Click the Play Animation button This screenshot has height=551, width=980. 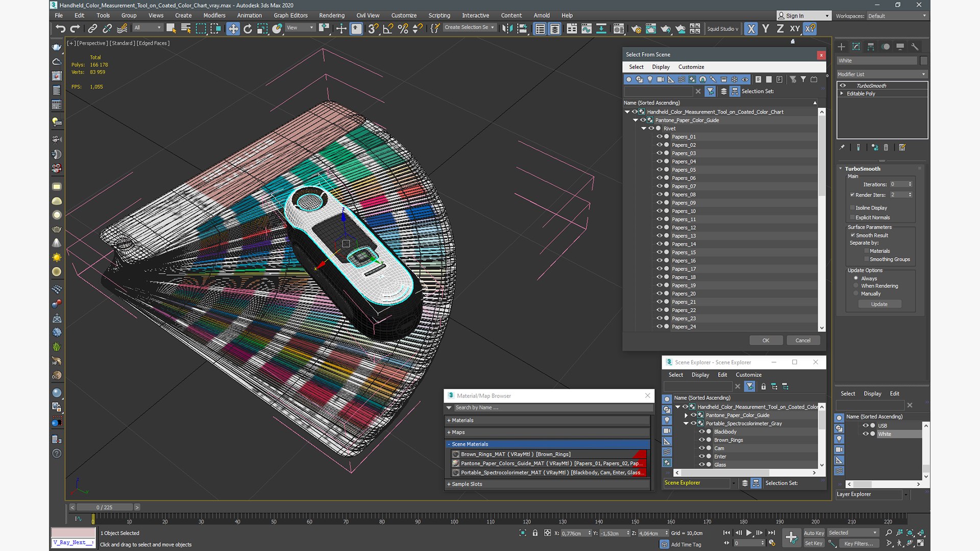[749, 533]
